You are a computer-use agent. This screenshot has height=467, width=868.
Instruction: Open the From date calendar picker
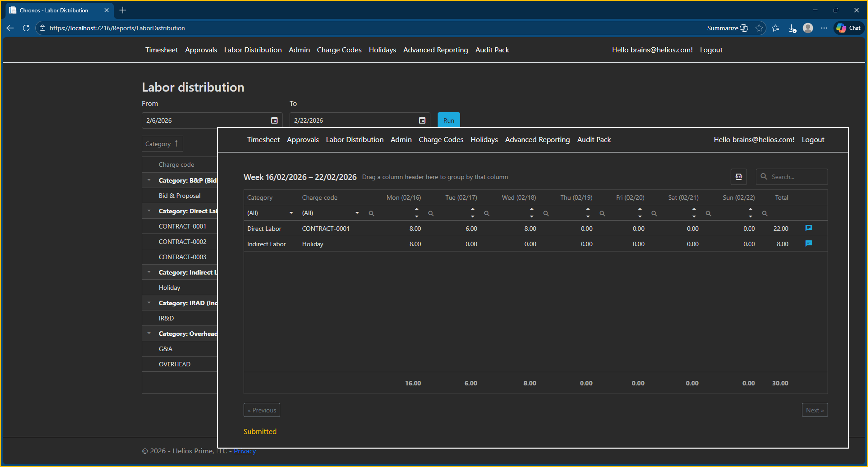tap(274, 120)
